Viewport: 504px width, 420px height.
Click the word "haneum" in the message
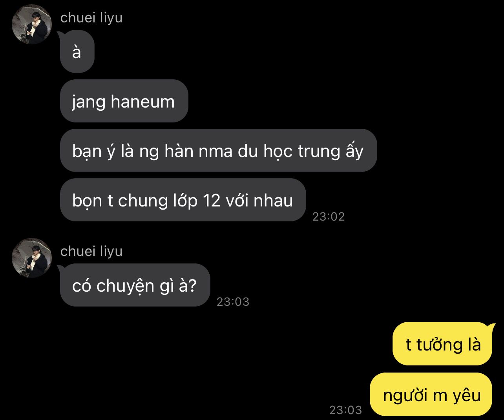143,102
